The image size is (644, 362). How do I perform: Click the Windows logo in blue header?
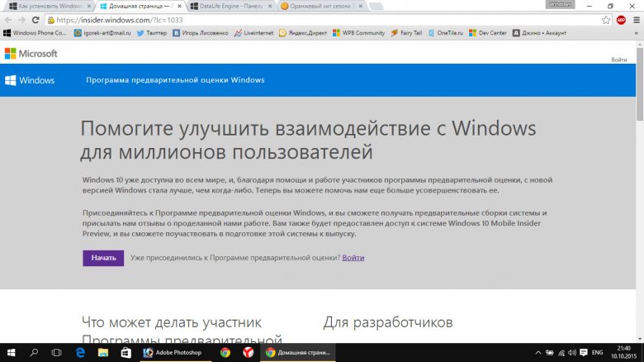click(30, 80)
